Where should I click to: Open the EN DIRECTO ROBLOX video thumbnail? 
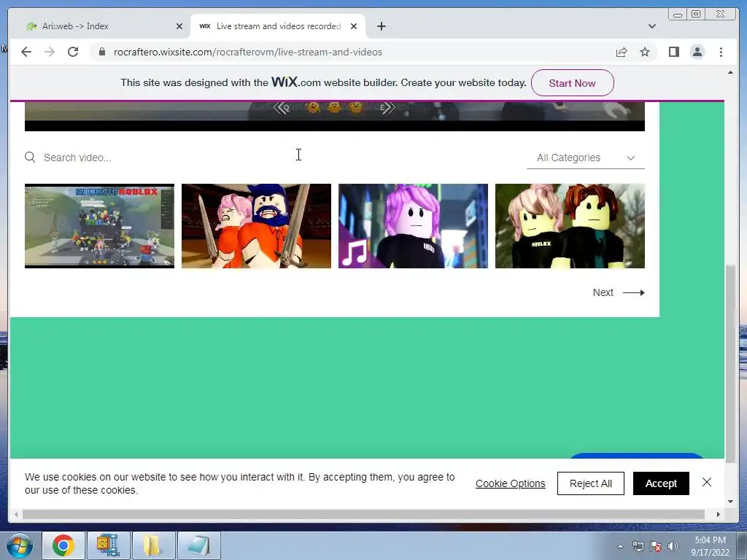(x=99, y=226)
